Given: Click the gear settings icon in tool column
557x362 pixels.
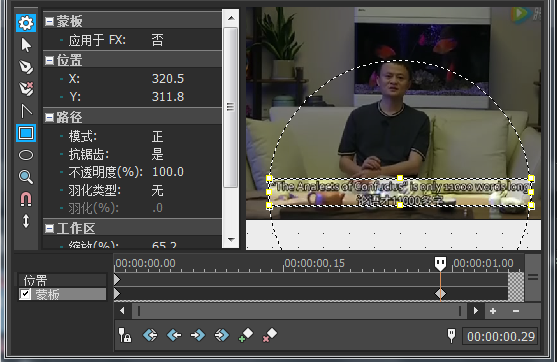Looking at the screenshot, I should (x=26, y=23).
